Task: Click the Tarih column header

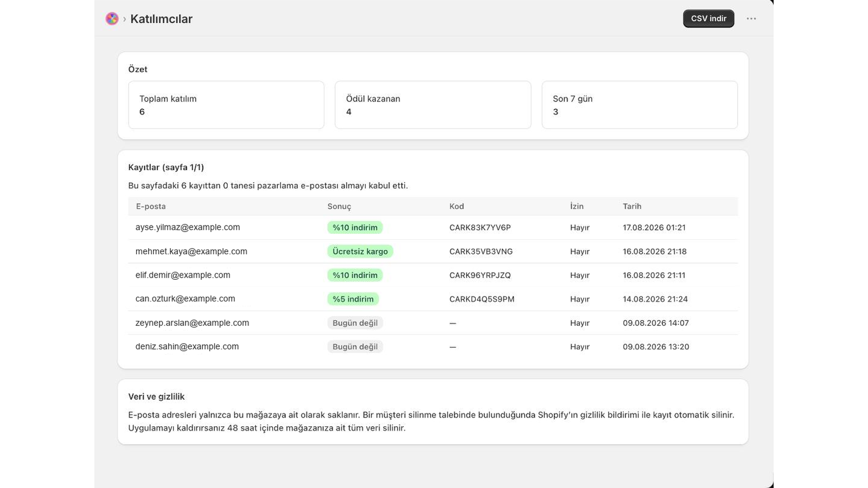Action: coord(632,206)
